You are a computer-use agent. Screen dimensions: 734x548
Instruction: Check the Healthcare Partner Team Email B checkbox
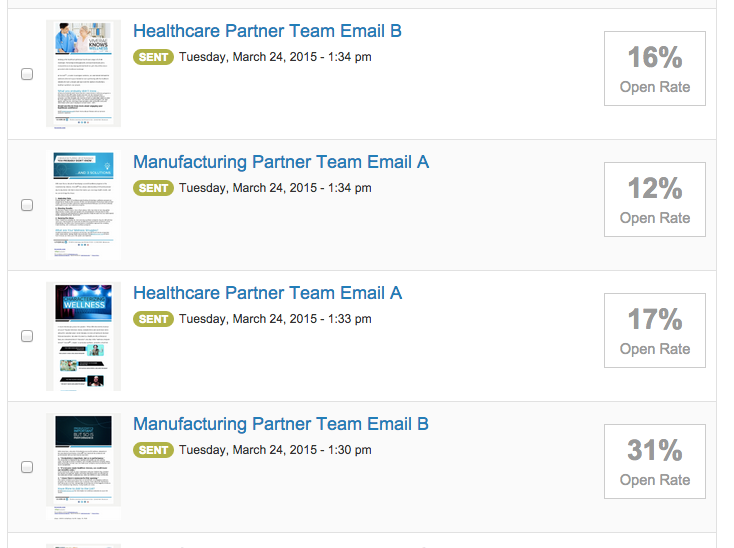point(27,74)
